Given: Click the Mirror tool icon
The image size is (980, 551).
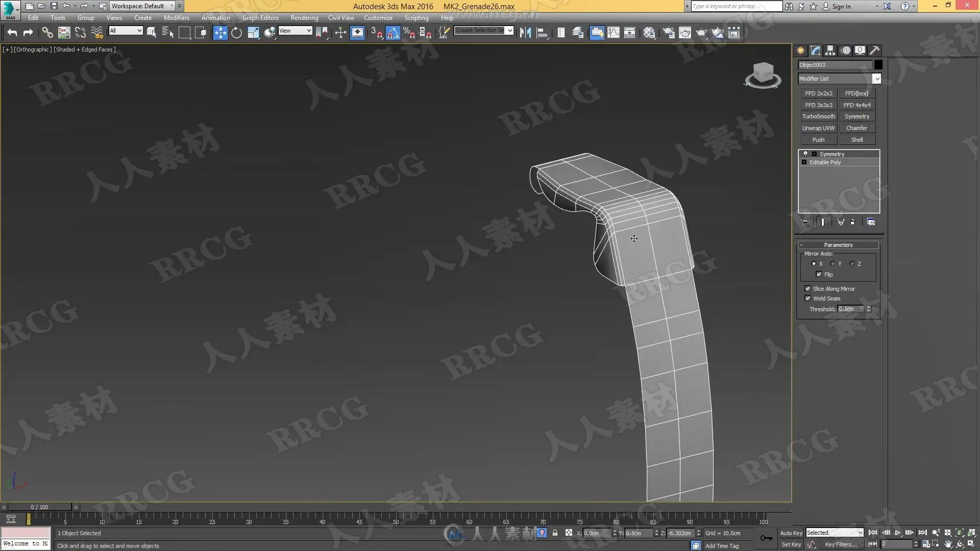Looking at the screenshot, I should pyautogui.click(x=525, y=33).
